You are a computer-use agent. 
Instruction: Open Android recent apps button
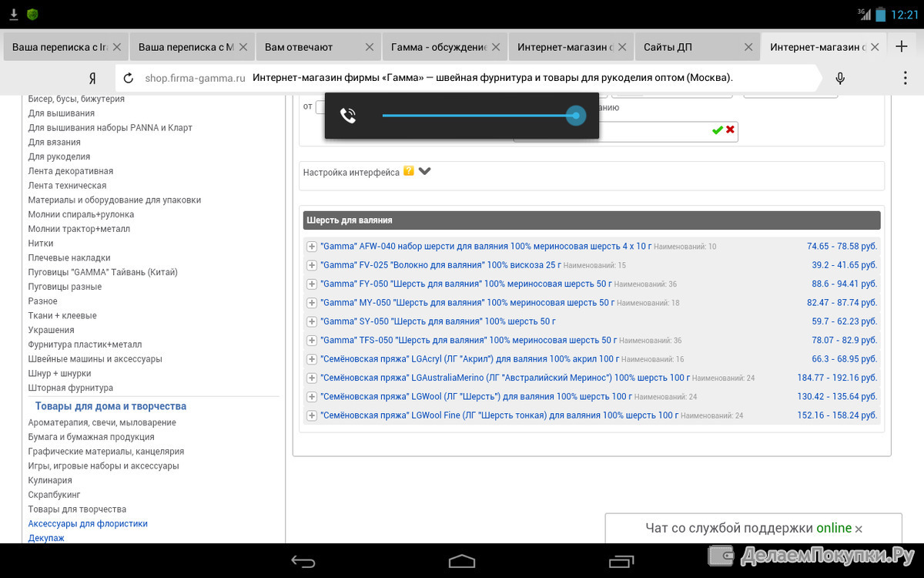621,561
